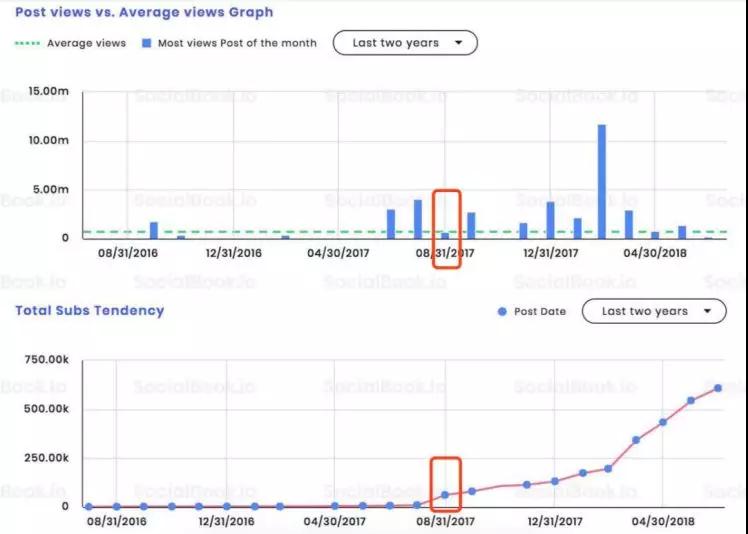Click the first data point on the subs line
The image size is (748, 534).
88,506
